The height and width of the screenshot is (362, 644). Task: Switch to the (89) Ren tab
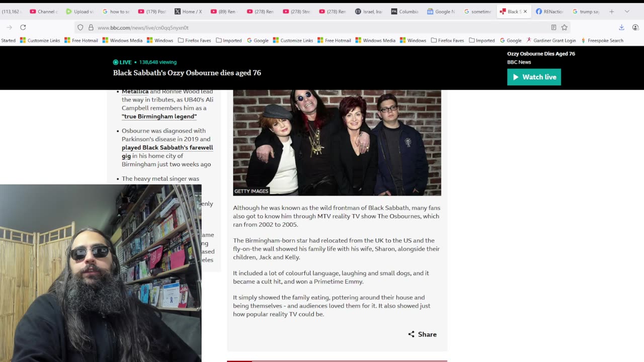[224, 12]
